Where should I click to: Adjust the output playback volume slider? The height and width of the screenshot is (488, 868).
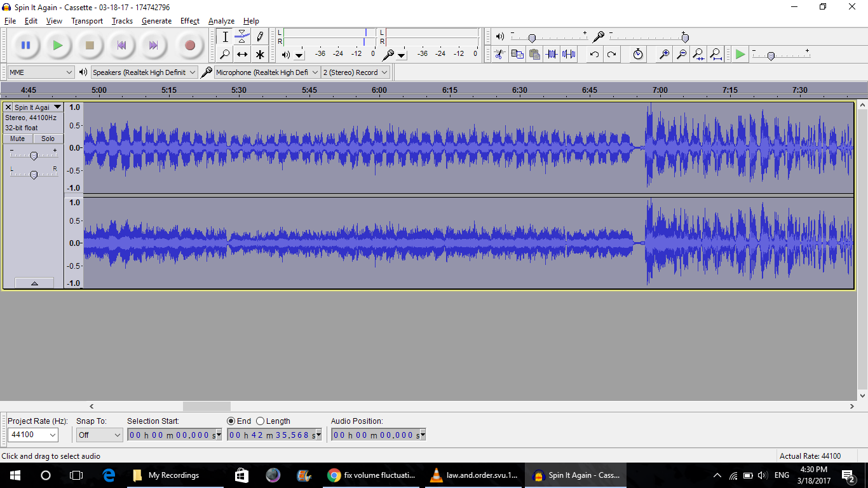(532, 38)
